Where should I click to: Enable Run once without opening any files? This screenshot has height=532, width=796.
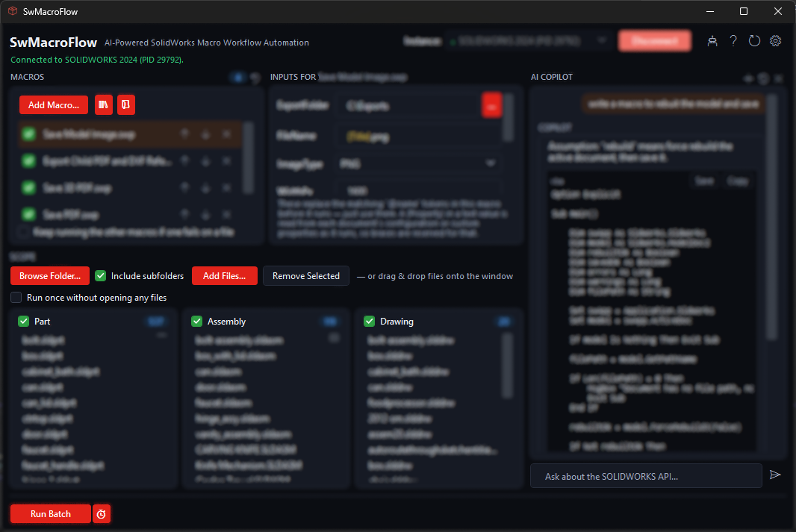(16, 298)
